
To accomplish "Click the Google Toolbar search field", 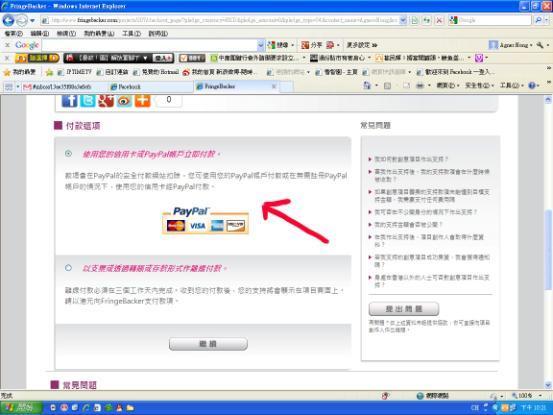I will point(150,45).
